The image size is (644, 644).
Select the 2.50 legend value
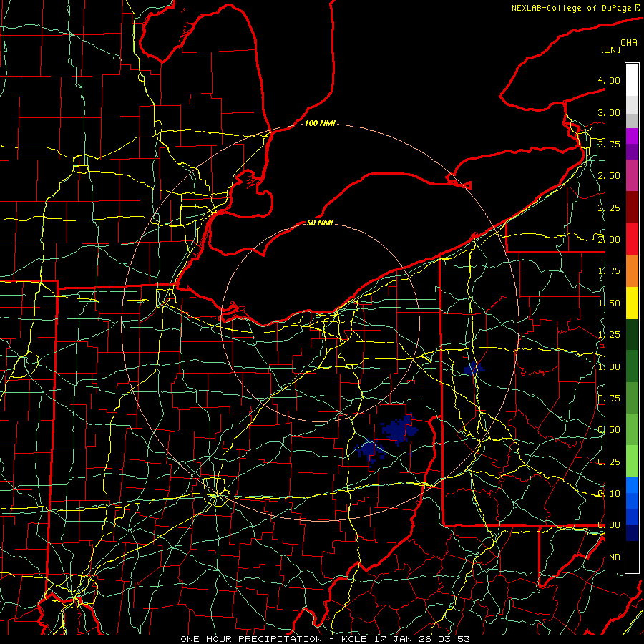(609, 176)
